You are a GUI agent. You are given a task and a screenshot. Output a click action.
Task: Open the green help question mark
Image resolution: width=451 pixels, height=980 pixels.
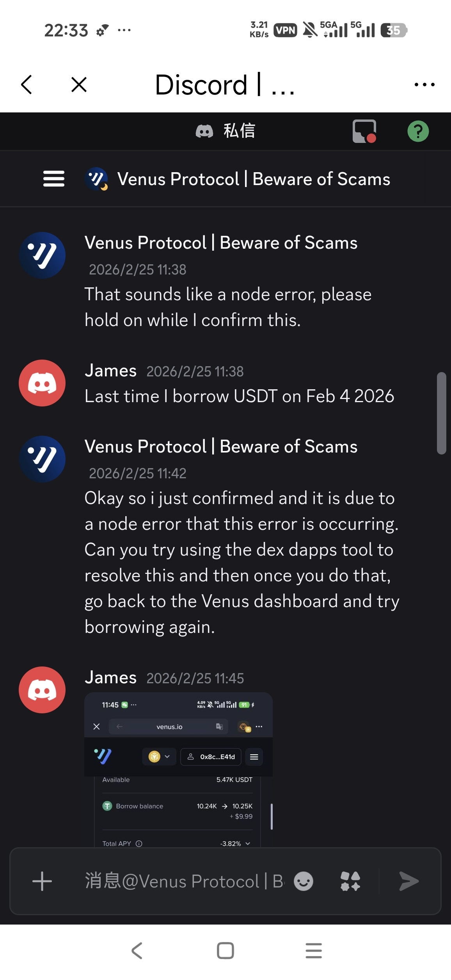pyautogui.click(x=418, y=131)
